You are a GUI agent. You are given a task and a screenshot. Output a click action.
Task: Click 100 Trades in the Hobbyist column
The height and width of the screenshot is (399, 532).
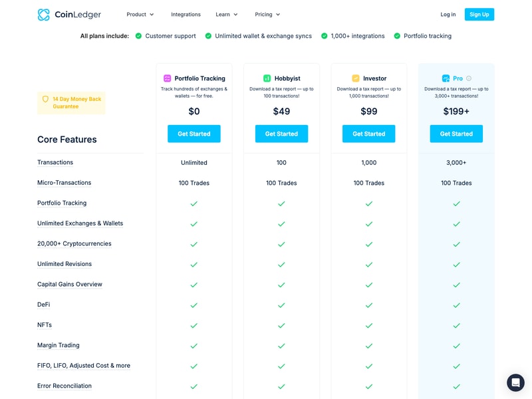coord(281,183)
